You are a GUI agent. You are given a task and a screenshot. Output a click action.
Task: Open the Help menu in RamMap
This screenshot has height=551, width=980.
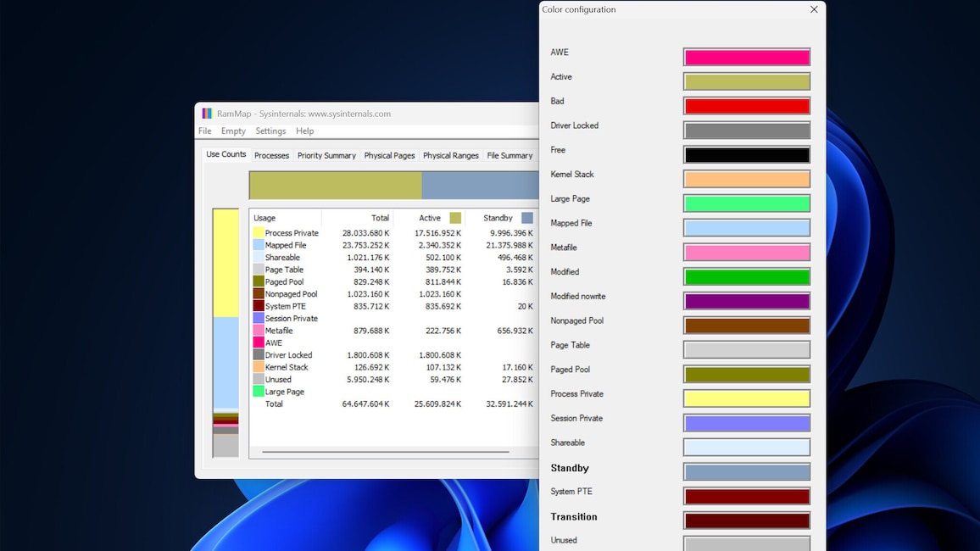pyautogui.click(x=305, y=131)
